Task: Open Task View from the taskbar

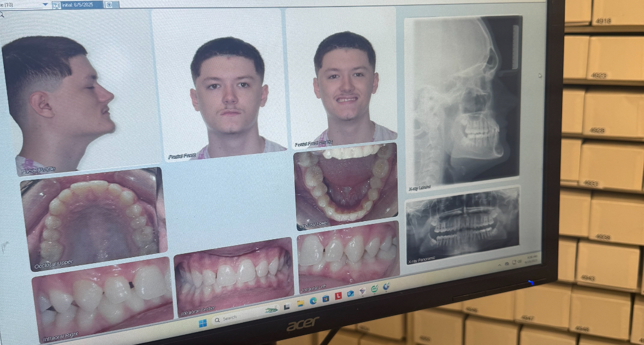Action: click(x=287, y=306)
